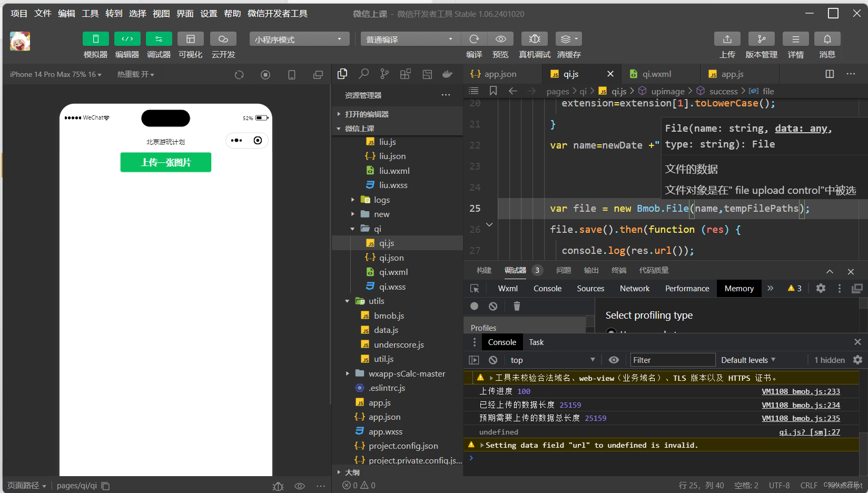Click the simulator phone rotate icon

point(292,75)
